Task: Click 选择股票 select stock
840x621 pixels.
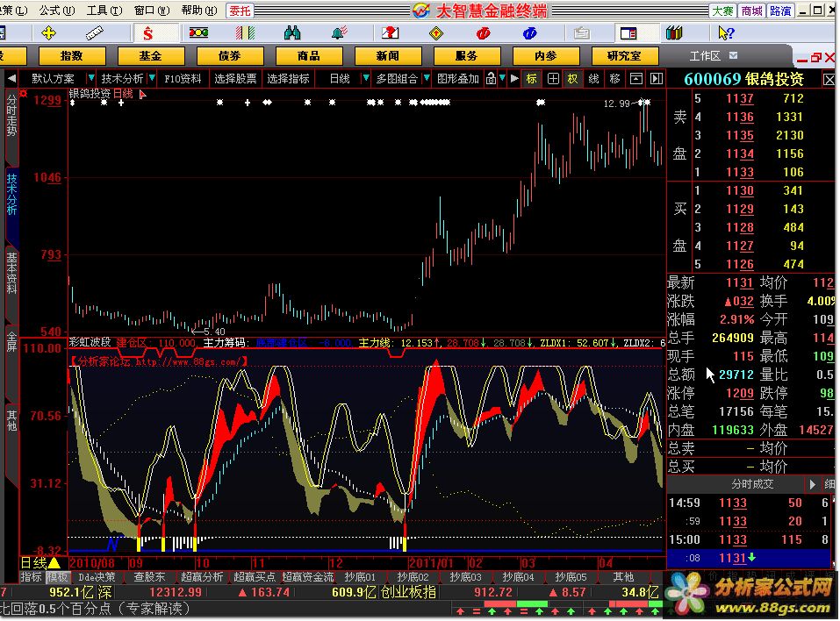Action: coord(235,79)
